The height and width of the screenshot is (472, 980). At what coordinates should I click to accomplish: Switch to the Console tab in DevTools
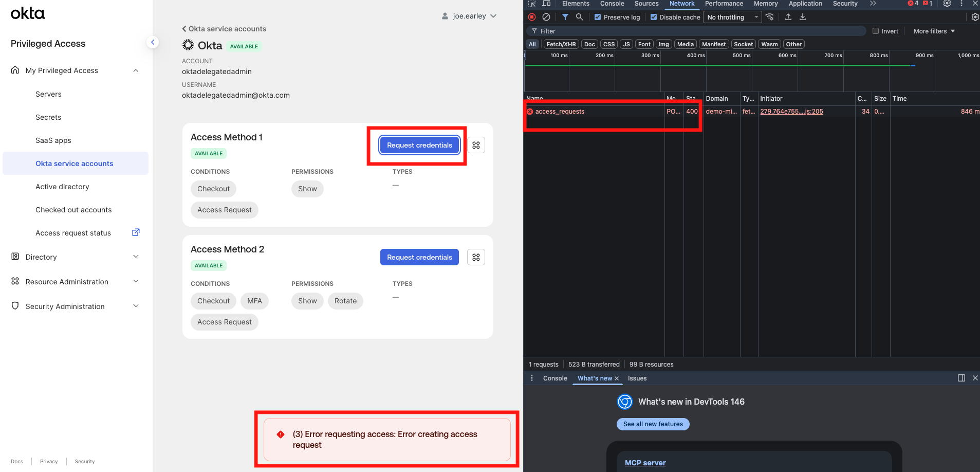(612, 4)
